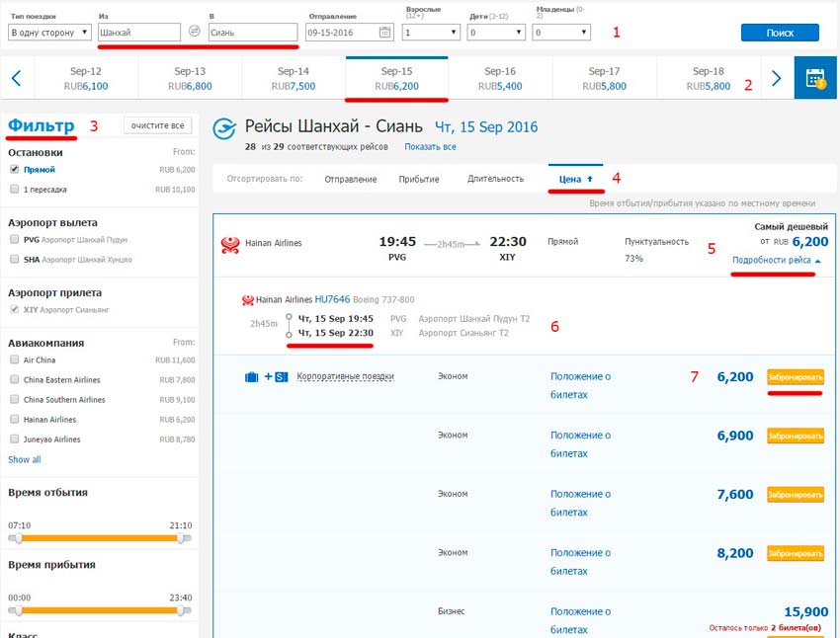Open the Взрослые adults count dropdown
Screen dimensions: 840x638
pyautogui.click(x=432, y=33)
